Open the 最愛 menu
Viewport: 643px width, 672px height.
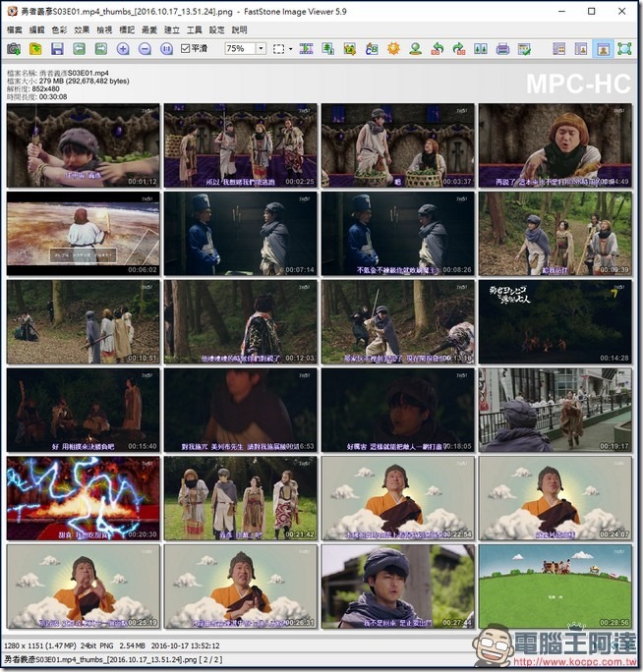point(149,29)
